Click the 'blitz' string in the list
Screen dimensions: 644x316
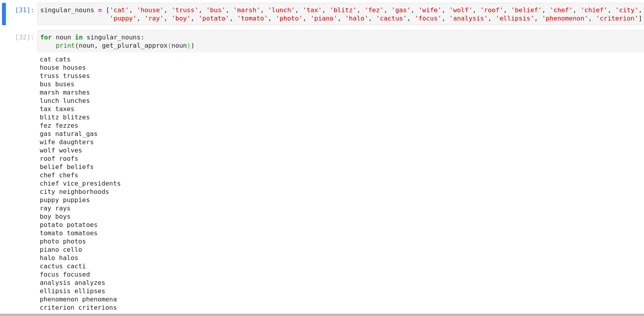(x=343, y=10)
